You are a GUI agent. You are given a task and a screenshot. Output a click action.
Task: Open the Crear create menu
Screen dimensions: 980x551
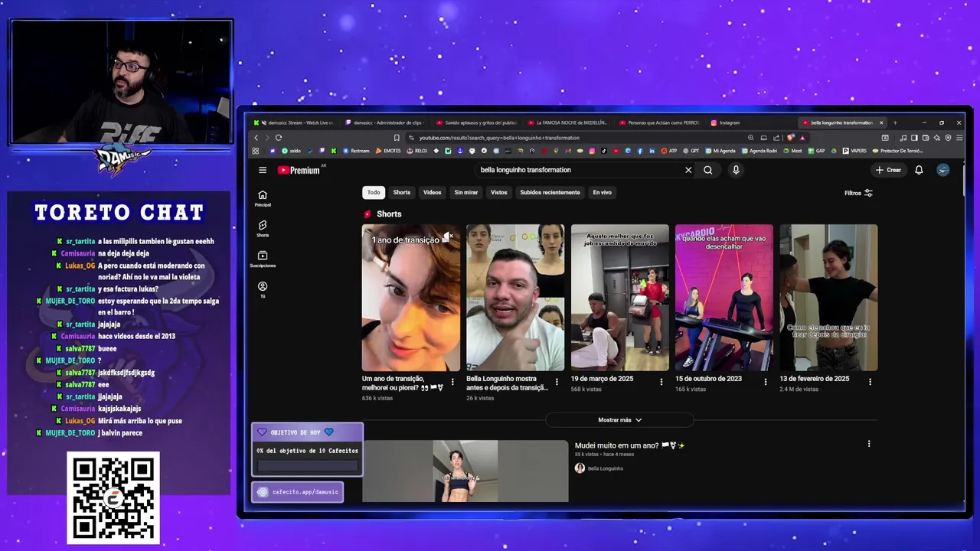point(889,170)
